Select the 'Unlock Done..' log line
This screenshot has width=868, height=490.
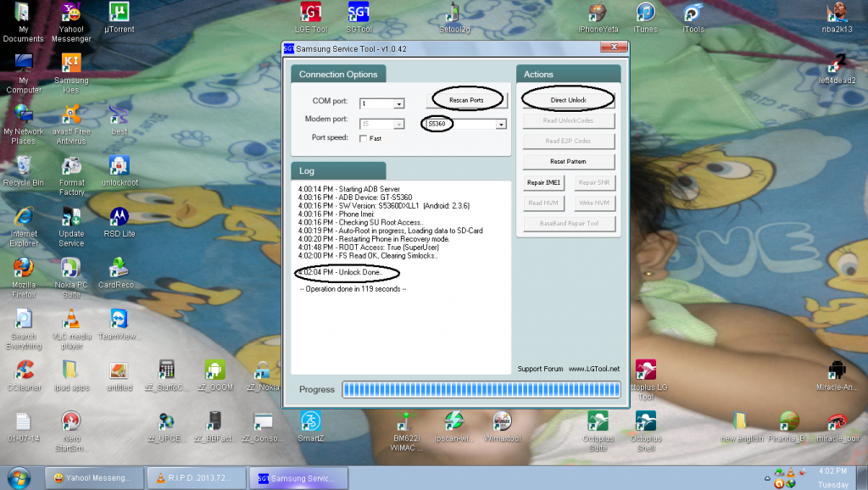tap(341, 272)
